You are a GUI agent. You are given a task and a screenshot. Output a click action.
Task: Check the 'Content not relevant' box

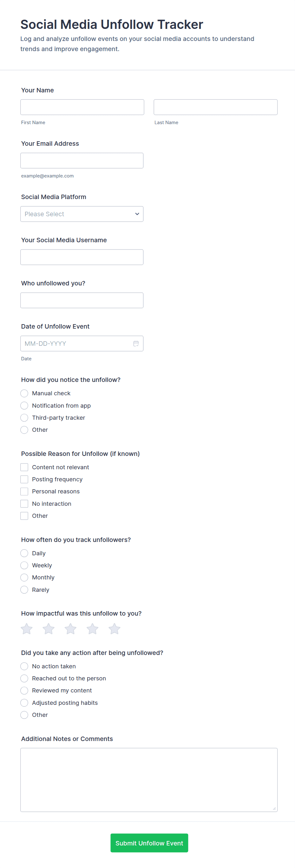(x=24, y=467)
